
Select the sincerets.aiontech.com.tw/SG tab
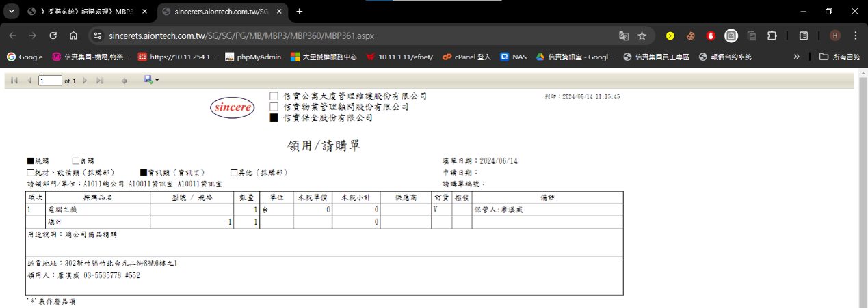pyautogui.click(x=222, y=12)
